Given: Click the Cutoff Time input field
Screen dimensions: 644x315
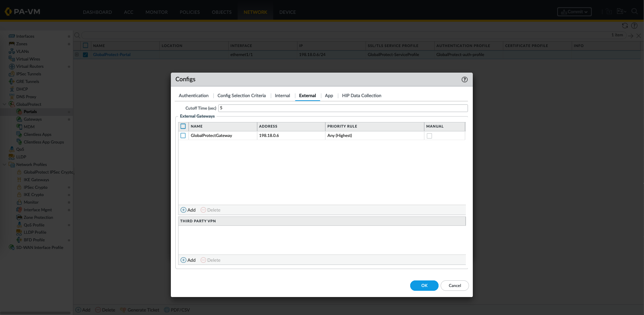Looking at the screenshot, I should pos(342,108).
